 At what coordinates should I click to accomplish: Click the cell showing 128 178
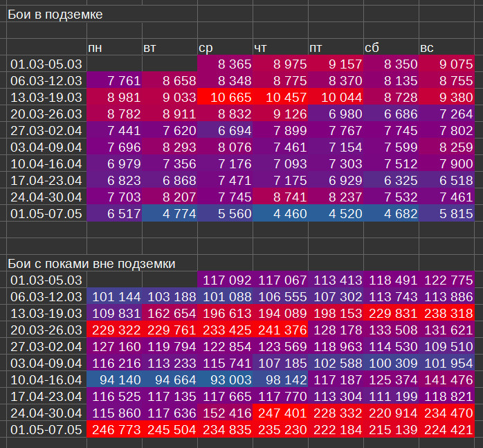point(336,330)
